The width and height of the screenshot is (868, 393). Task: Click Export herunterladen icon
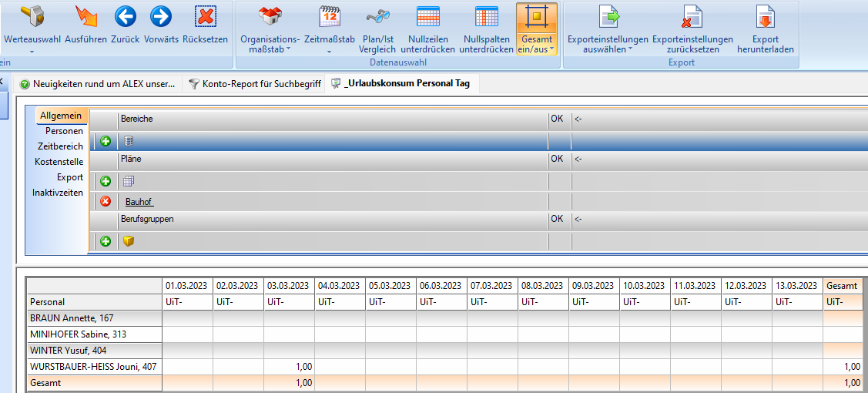click(x=765, y=17)
